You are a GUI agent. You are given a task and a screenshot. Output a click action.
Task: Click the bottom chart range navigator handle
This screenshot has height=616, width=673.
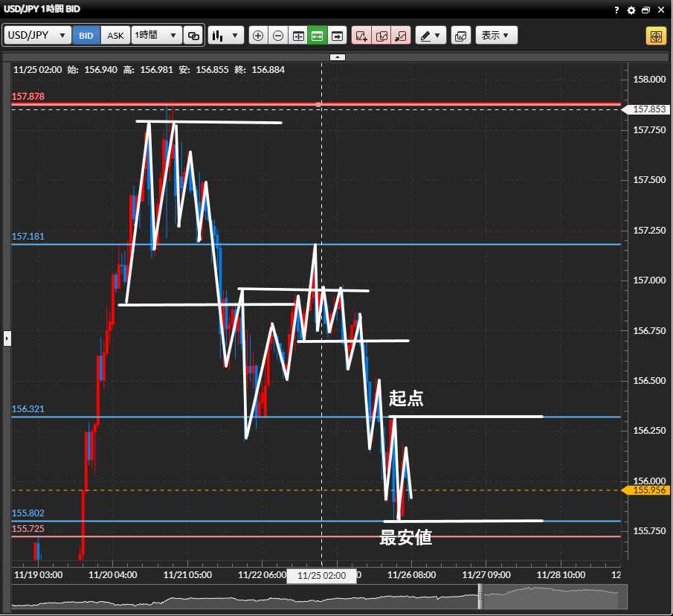480,596
